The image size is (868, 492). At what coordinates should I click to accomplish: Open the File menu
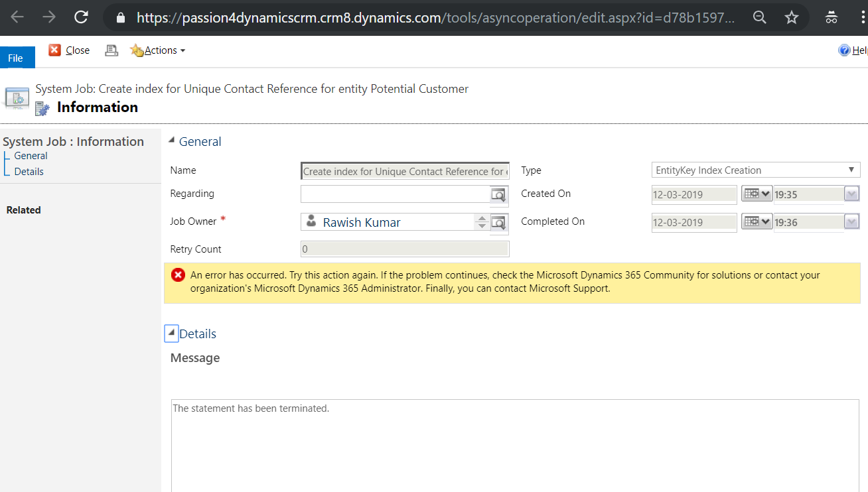pos(15,58)
